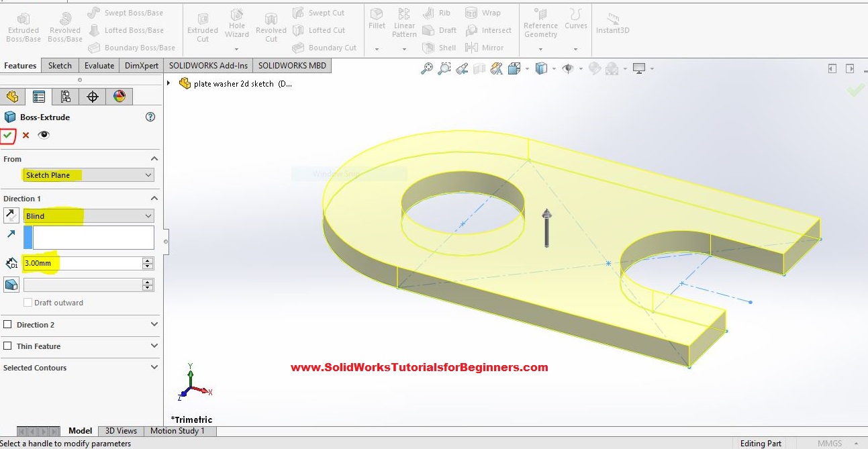The width and height of the screenshot is (868, 449).
Task: Switch to the 3D Views tab
Action: point(121,431)
